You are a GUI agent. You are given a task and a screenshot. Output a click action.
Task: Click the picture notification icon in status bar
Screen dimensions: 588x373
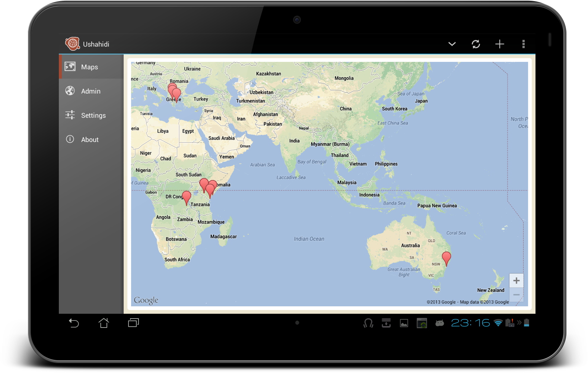tap(404, 323)
